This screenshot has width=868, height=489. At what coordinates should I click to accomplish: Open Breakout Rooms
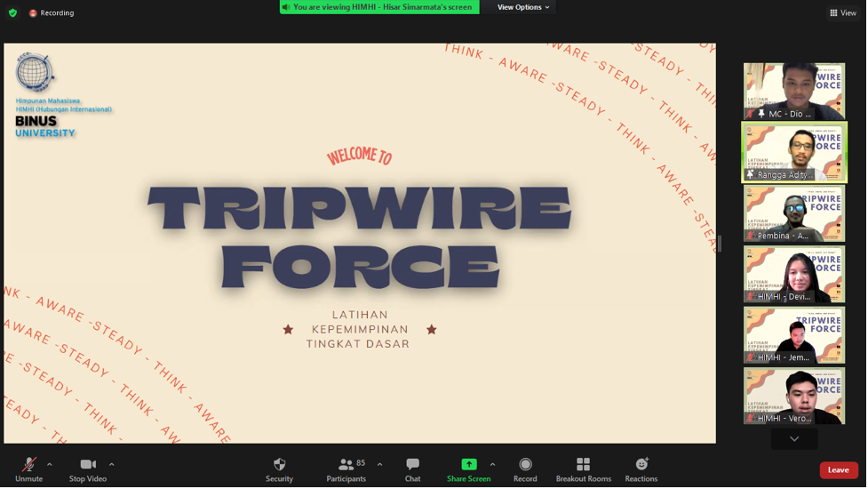[x=583, y=469]
